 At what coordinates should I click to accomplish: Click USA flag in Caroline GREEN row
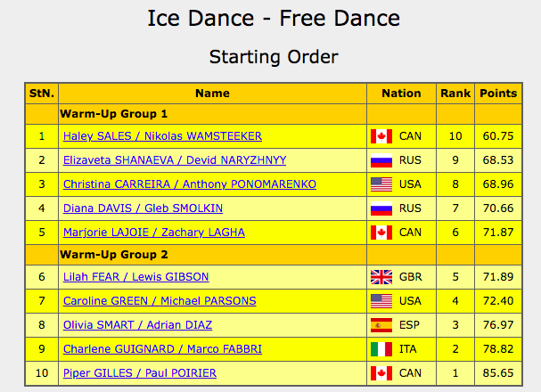tap(381, 301)
